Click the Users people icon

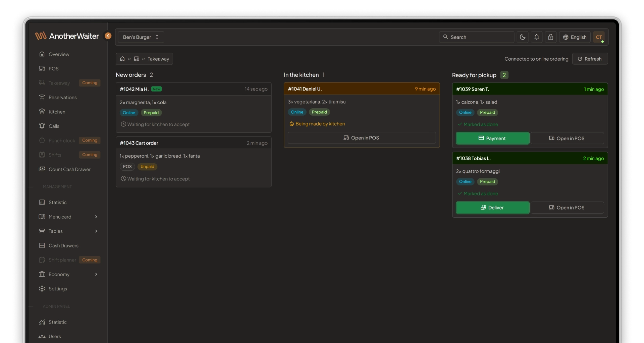coord(42,336)
